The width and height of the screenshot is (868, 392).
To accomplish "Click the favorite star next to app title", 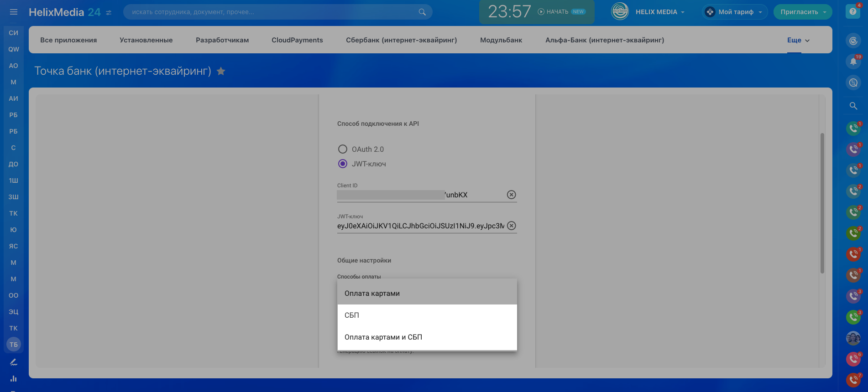I will click(x=221, y=71).
